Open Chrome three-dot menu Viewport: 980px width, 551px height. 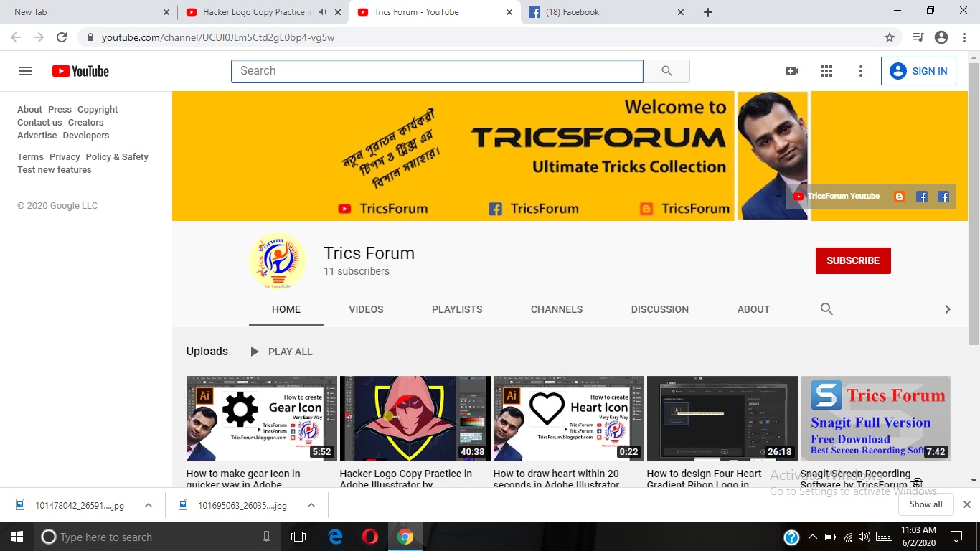(x=965, y=37)
